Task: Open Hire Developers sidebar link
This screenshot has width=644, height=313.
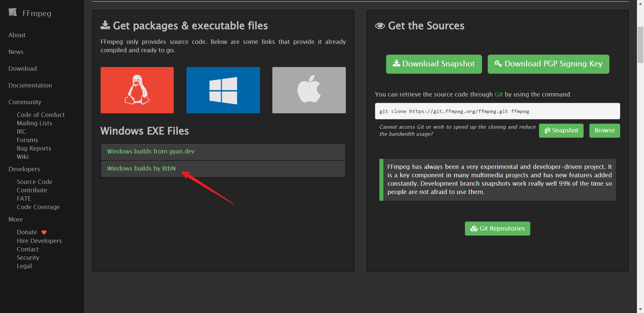Action: click(39, 241)
